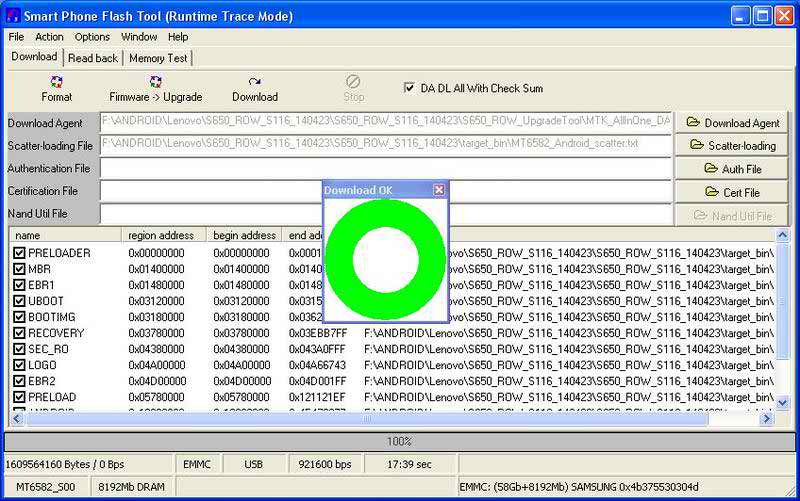Click the 100% progress bar
This screenshot has height=501, width=800.
tap(399, 441)
